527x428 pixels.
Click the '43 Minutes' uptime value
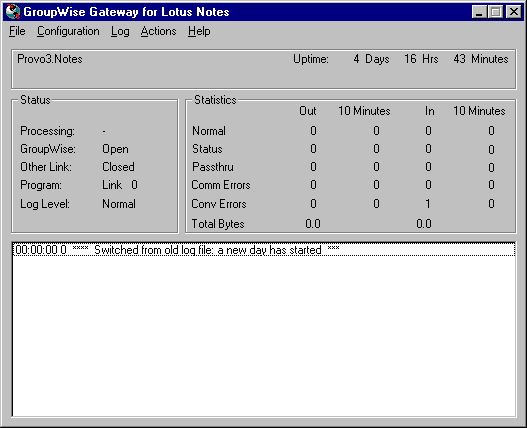pos(481,59)
